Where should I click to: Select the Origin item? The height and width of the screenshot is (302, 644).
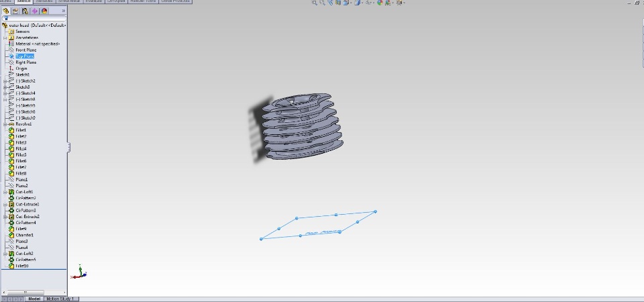coord(18,68)
